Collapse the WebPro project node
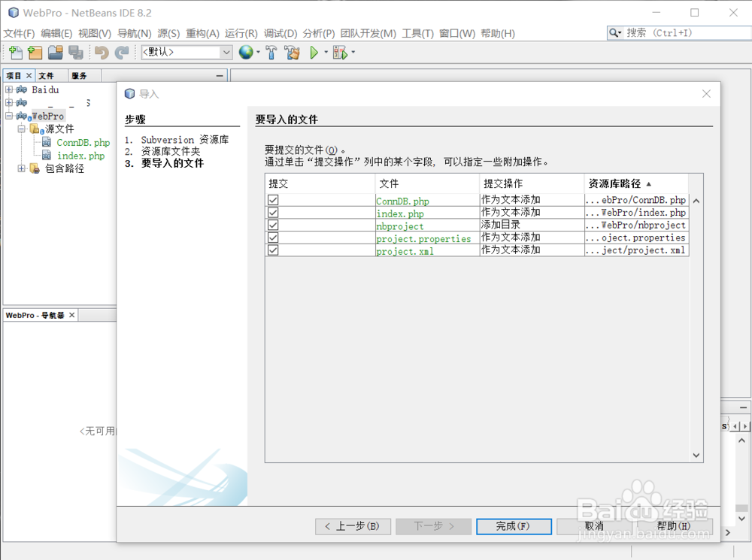 [x=9, y=116]
